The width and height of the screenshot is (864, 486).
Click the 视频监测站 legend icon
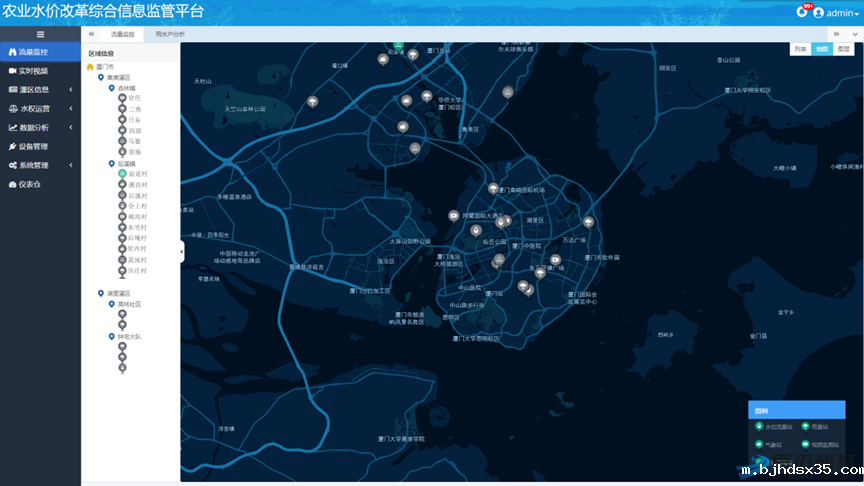[x=805, y=444]
